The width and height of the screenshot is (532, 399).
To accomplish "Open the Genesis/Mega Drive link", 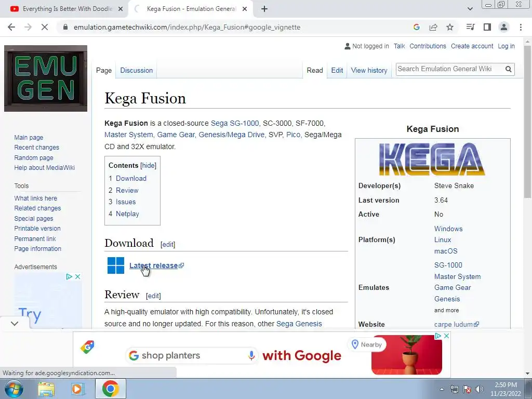I will pyautogui.click(x=231, y=135).
